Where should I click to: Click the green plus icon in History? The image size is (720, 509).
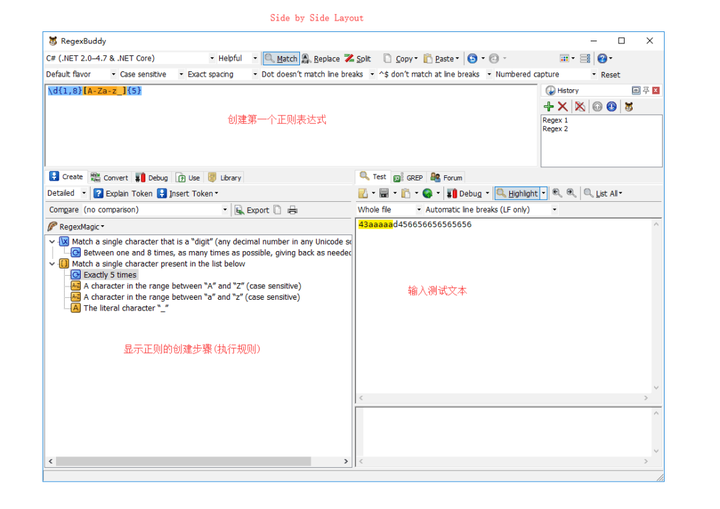pyautogui.click(x=548, y=107)
